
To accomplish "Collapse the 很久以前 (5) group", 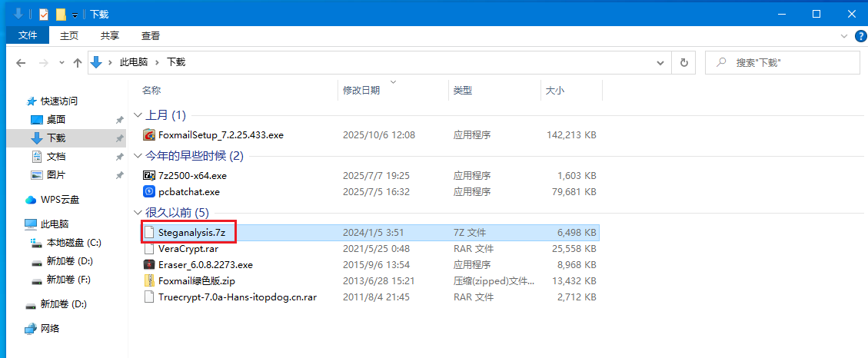I will click(x=138, y=212).
